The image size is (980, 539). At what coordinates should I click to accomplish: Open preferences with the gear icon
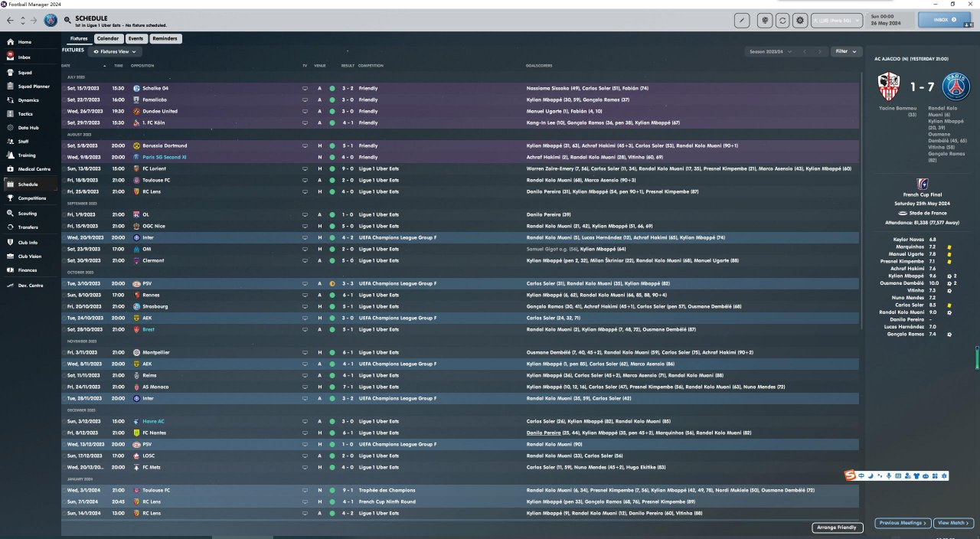800,21
